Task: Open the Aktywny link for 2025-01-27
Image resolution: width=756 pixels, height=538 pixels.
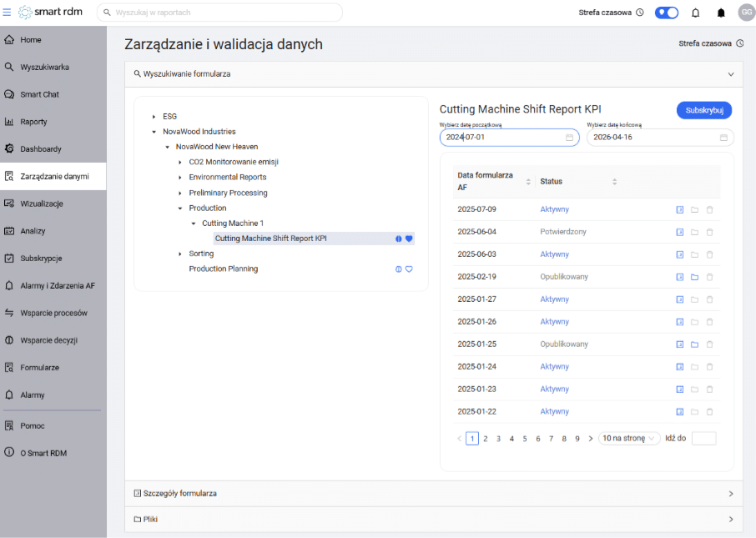Action: click(554, 299)
